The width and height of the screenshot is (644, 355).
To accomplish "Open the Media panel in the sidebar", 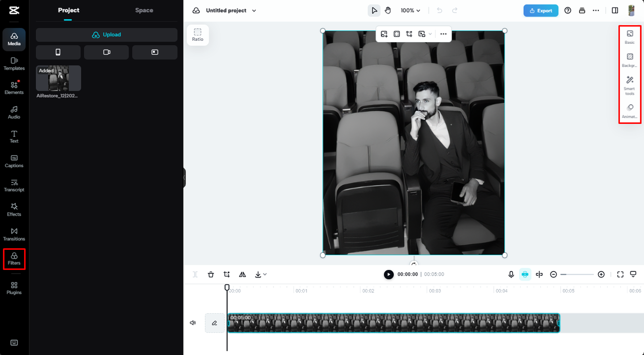I will point(14,39).
